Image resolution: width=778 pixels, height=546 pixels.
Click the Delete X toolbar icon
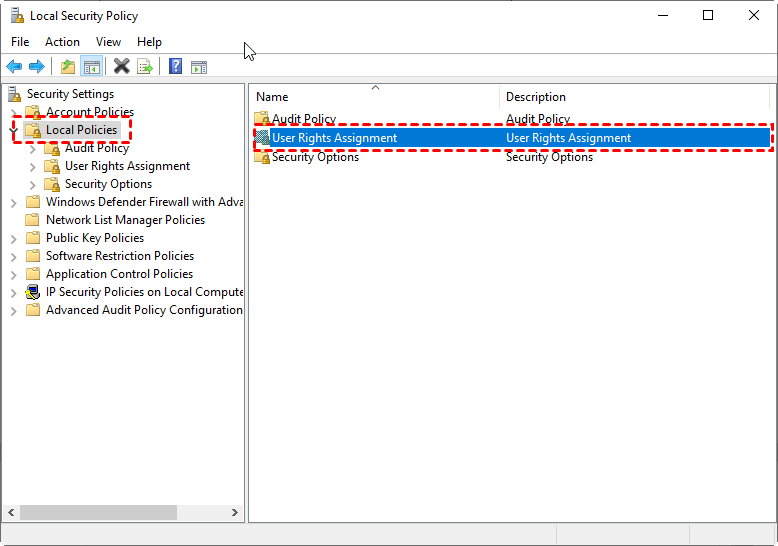point(122,66)
